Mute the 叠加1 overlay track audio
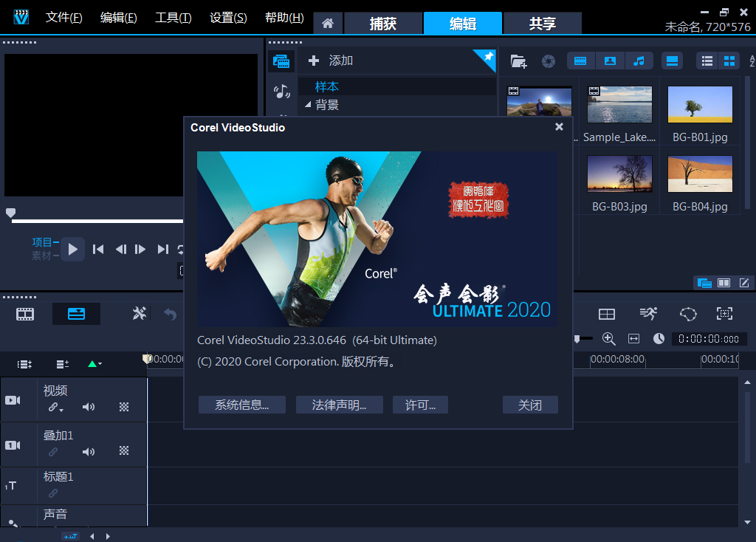 tap(89, 452)
